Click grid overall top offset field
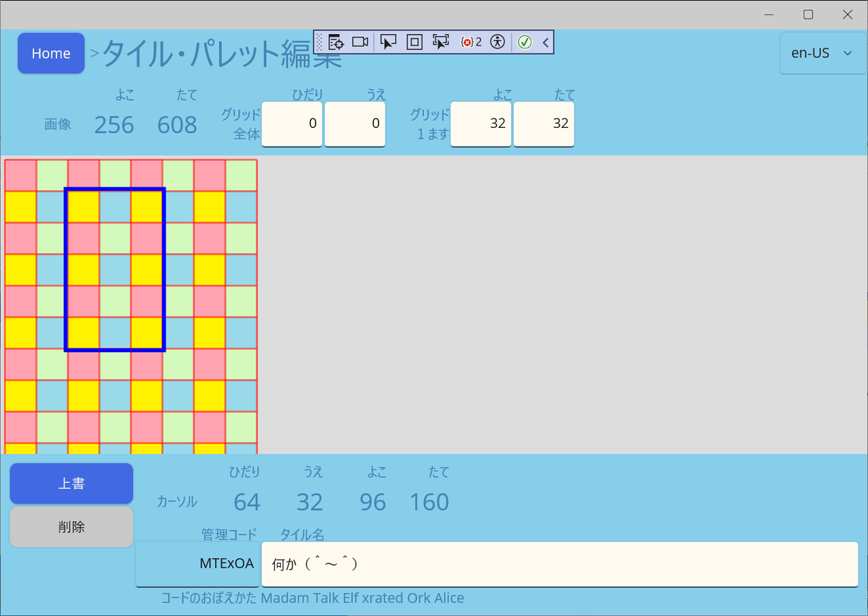The image size is (868, 616). click(355, 124)
